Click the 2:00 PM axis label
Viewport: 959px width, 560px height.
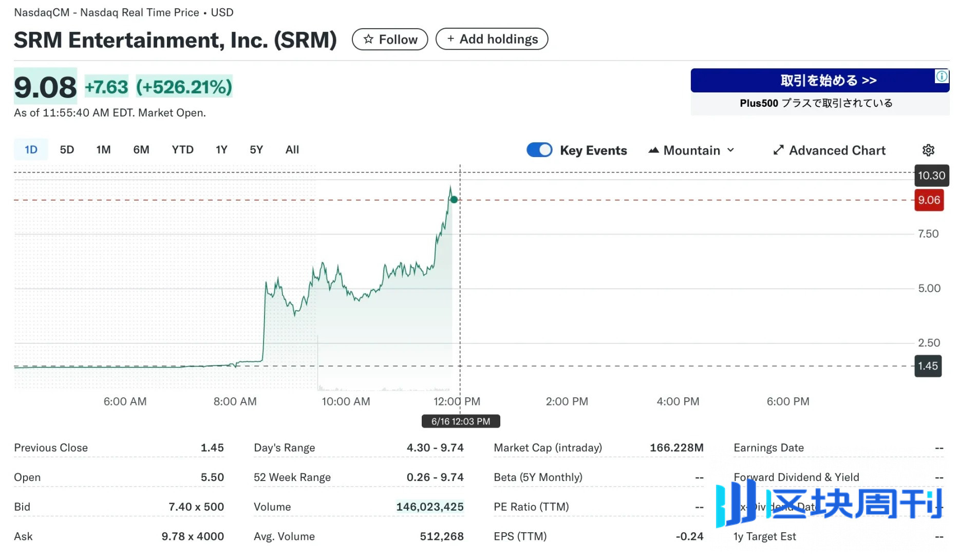567,401
